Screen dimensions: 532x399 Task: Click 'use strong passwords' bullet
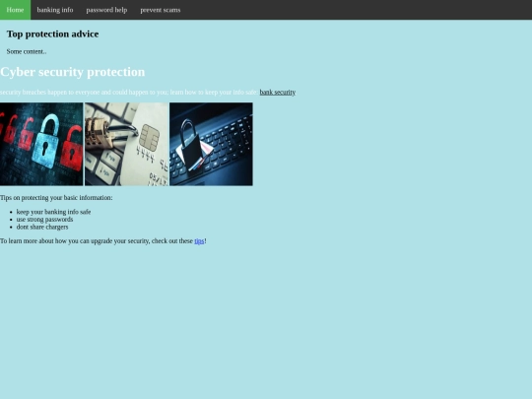(x=44, y=219)
